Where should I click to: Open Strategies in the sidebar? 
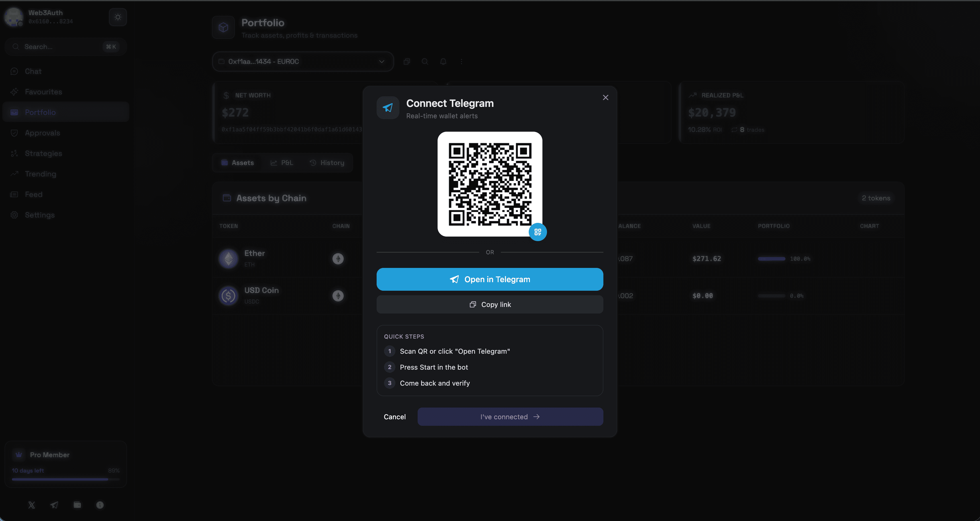coord(66,153)
